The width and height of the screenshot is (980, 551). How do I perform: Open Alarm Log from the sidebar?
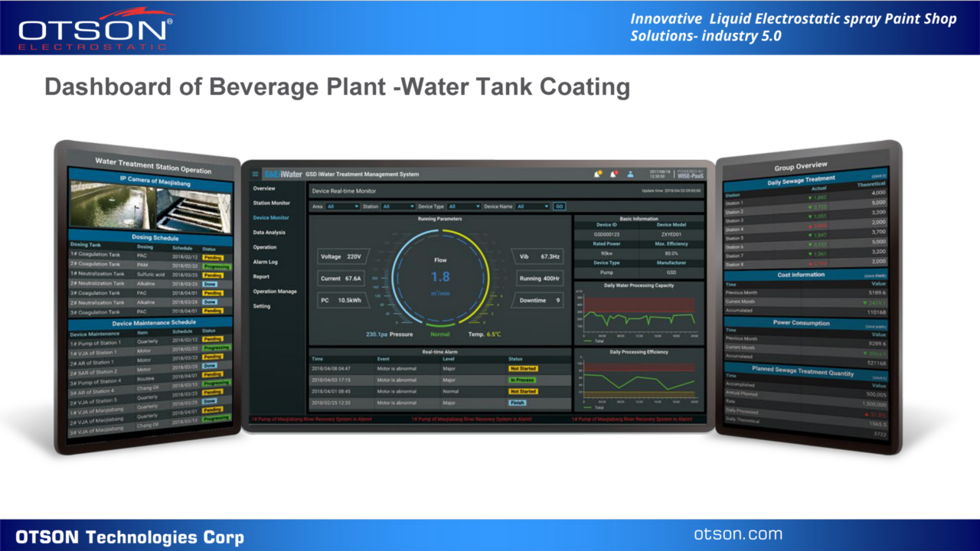[266, 262]
